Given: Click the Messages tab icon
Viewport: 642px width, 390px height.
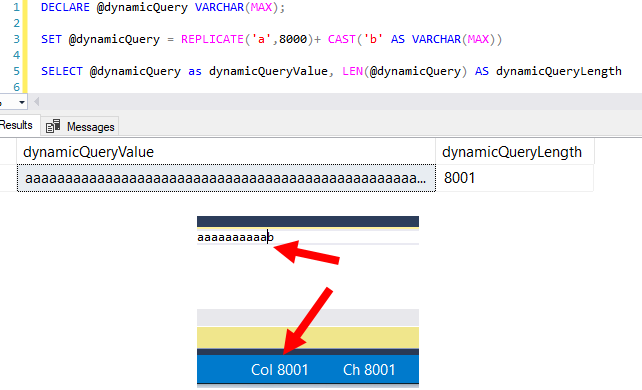Looking at the screenshot, I should [x=53, y=126].
